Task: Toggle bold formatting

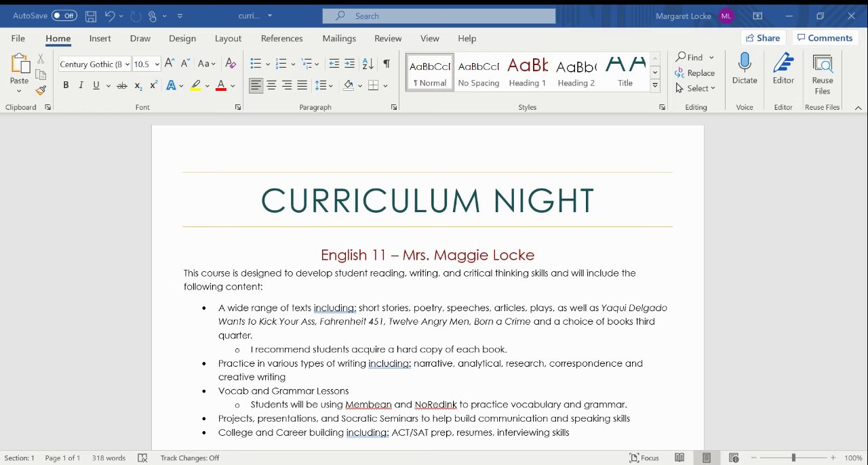Action: pyautogui.click(x=66, y=85)
